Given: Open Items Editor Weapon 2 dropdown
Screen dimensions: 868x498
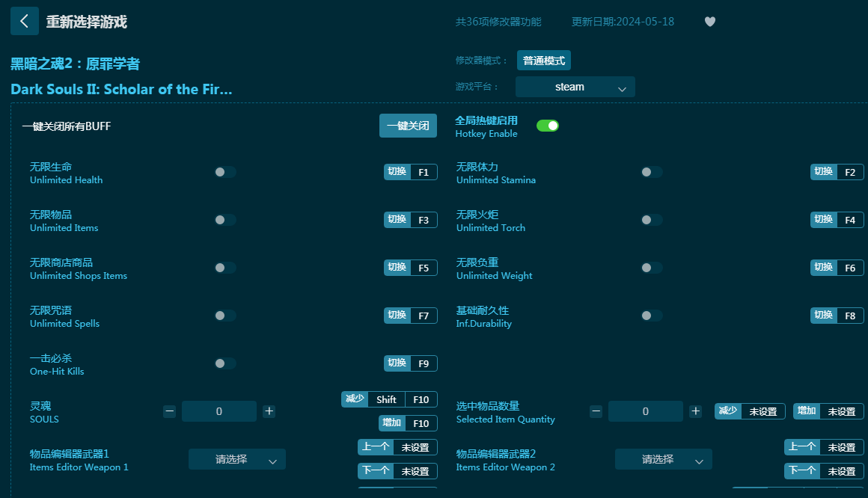Looking at the screenshot, I should click(x=663, y=459).
